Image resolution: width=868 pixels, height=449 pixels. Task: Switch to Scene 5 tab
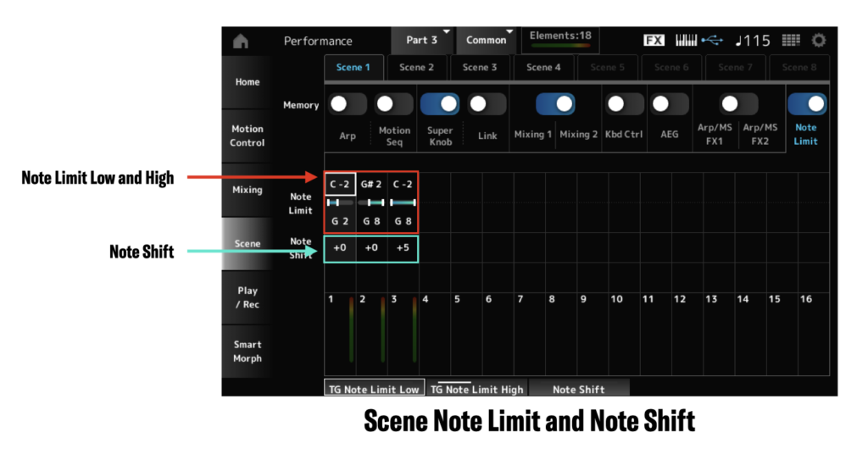[x=607, y=68]
